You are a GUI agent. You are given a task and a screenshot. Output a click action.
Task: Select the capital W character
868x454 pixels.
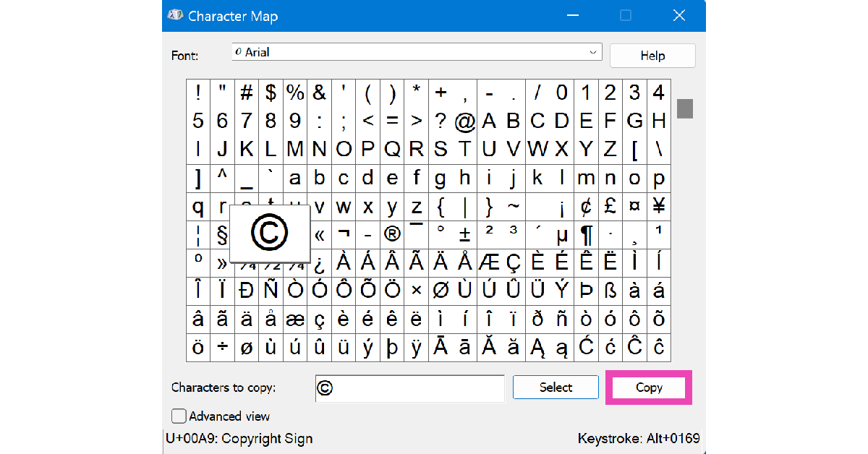tap(537, 150)
